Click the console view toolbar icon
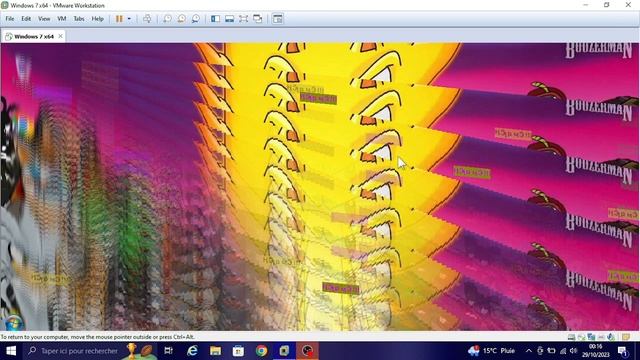Viewport: 640px width, 360px height. pos(278,19)
